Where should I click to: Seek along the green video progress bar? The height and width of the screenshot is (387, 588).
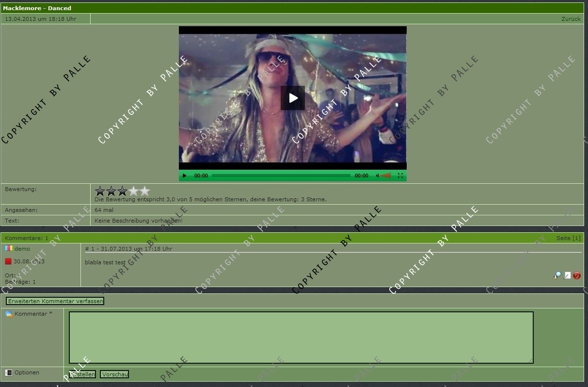(x=281, y=176)
